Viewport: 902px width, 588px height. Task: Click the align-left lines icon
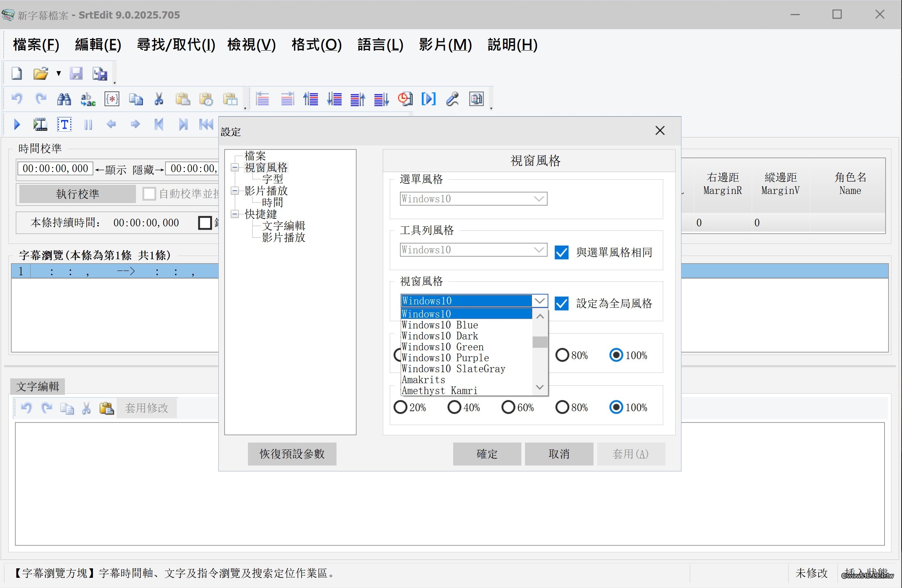click(262, 99)
